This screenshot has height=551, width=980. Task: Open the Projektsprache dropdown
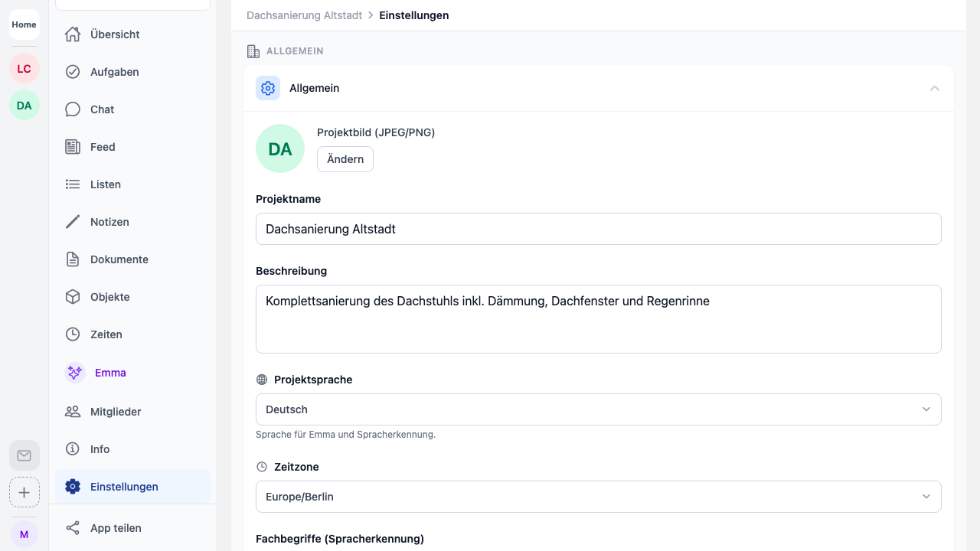[598, 409]
